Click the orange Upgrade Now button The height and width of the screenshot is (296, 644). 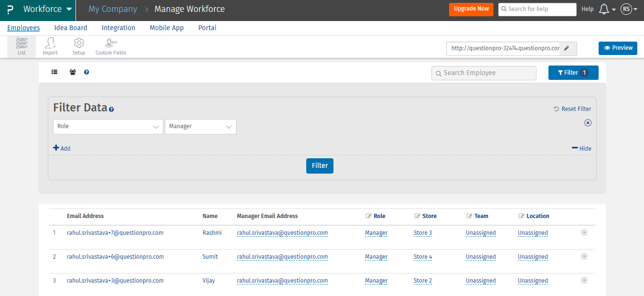click(471, 9)
